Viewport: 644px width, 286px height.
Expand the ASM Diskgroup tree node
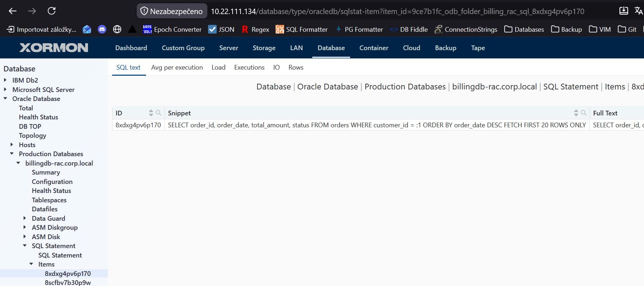tap(25, 227)
